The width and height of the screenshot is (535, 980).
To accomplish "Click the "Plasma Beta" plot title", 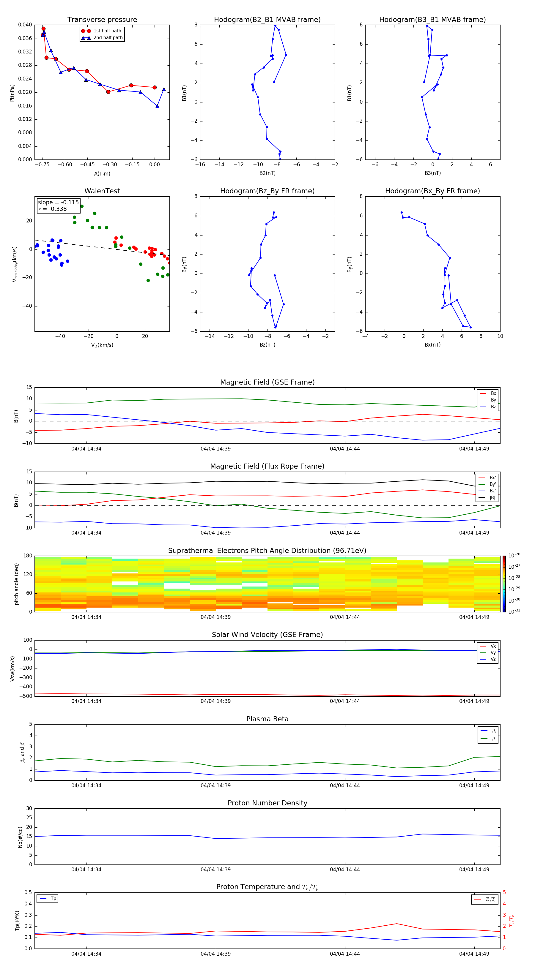I will 267,719.
